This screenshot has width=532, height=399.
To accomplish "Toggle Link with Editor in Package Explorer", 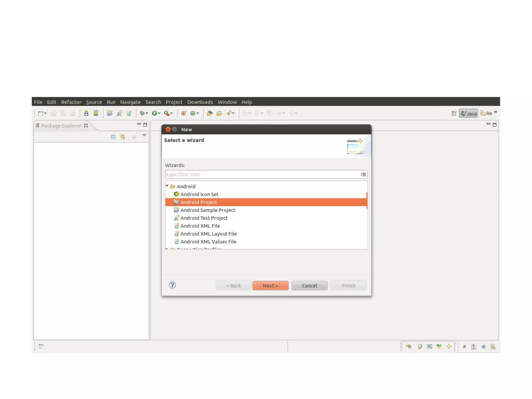I will coord(123,137).
